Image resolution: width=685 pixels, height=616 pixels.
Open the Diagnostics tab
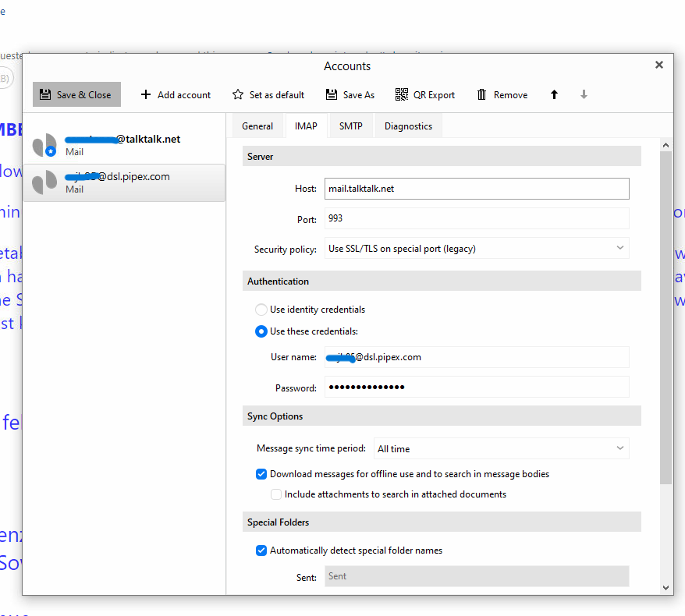408,126
